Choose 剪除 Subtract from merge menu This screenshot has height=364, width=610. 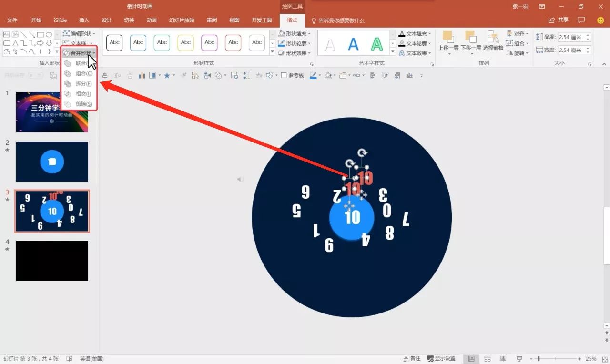click(x=79, y=104)
